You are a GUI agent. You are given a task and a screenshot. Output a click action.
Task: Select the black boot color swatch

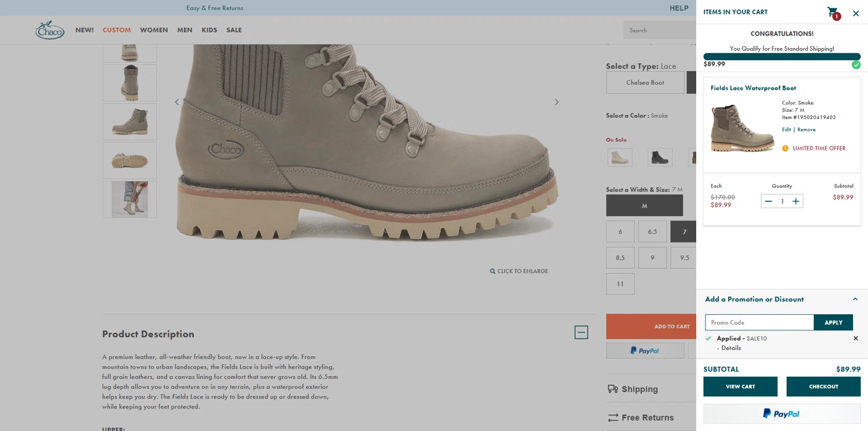point(660,157)
